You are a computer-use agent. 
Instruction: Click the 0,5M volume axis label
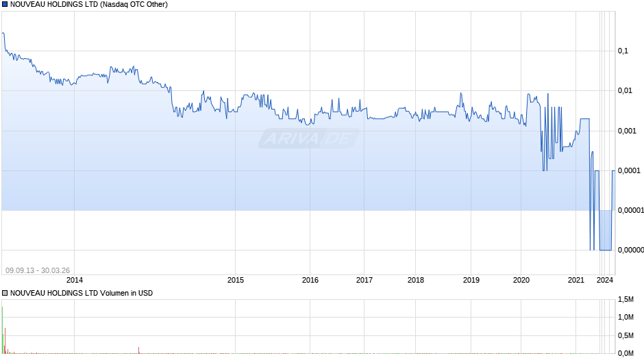[626, 336]
